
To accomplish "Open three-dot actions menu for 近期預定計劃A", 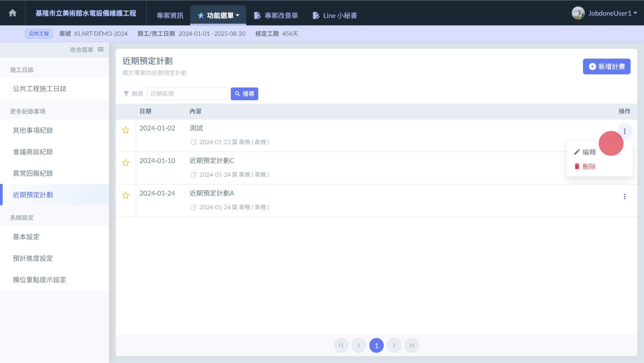I will [625, 196].
